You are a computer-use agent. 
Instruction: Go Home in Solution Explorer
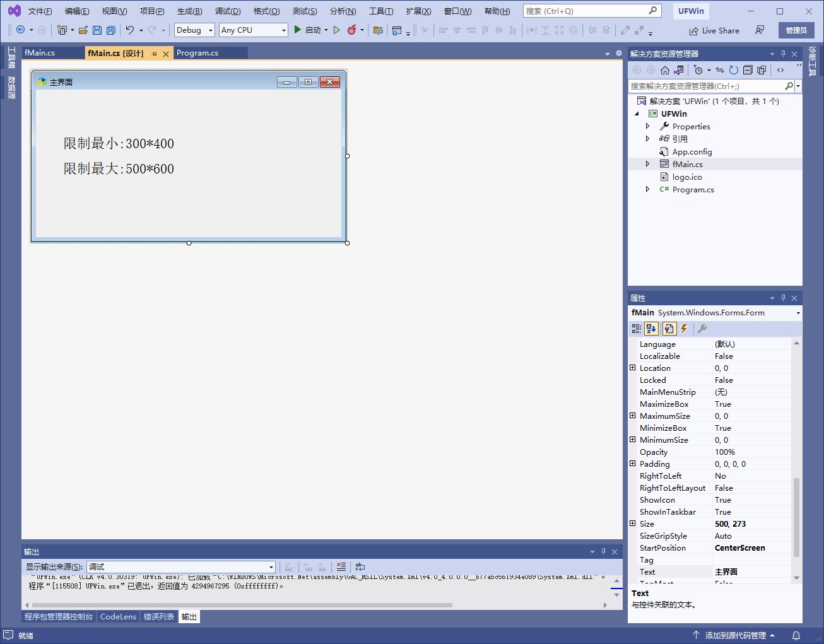point(665,70)
